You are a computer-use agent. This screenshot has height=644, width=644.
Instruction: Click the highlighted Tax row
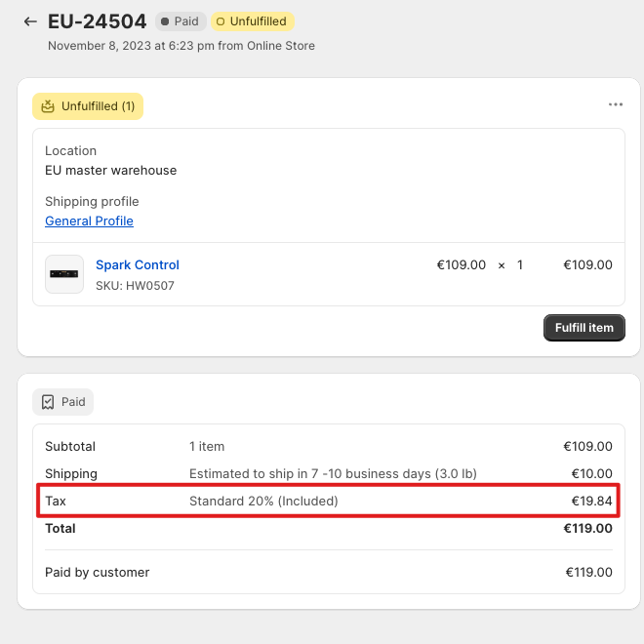click(328, 501)
